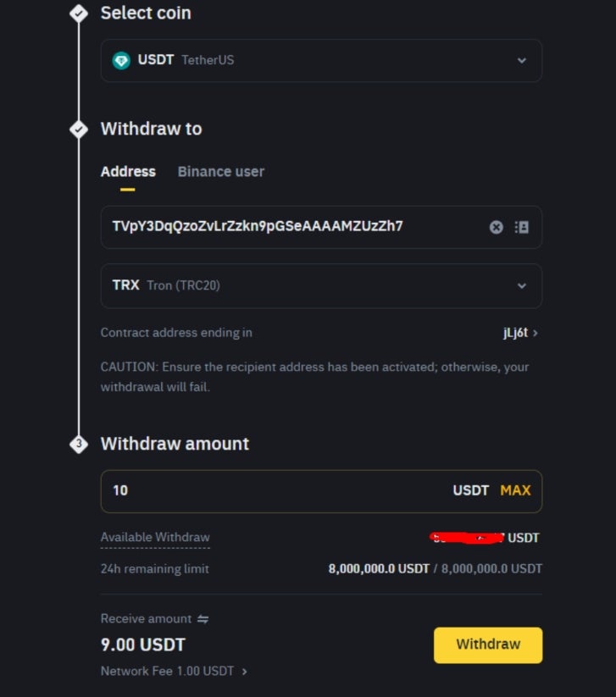
Task: Switch to the Binance user tab
Action: pyautogui.click(x=220, y=172)
